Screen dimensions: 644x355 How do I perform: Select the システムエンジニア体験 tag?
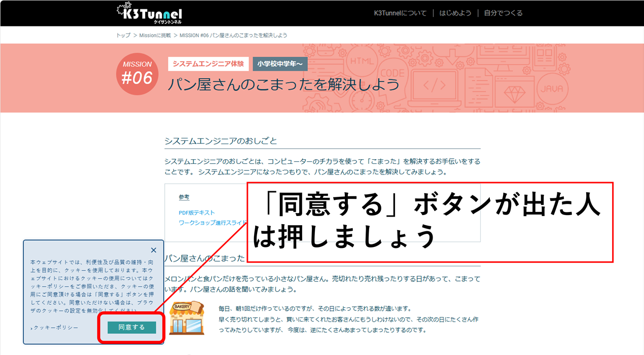[x=208, y=64]
